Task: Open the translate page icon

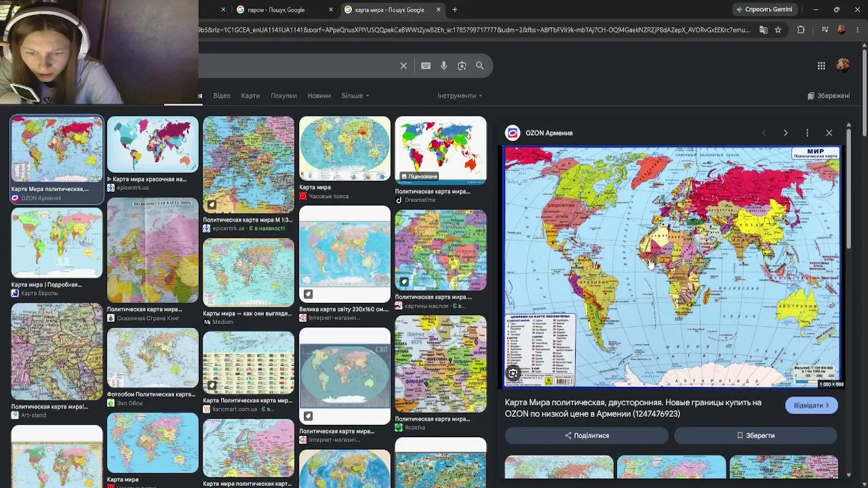Action: click(764, 30)
